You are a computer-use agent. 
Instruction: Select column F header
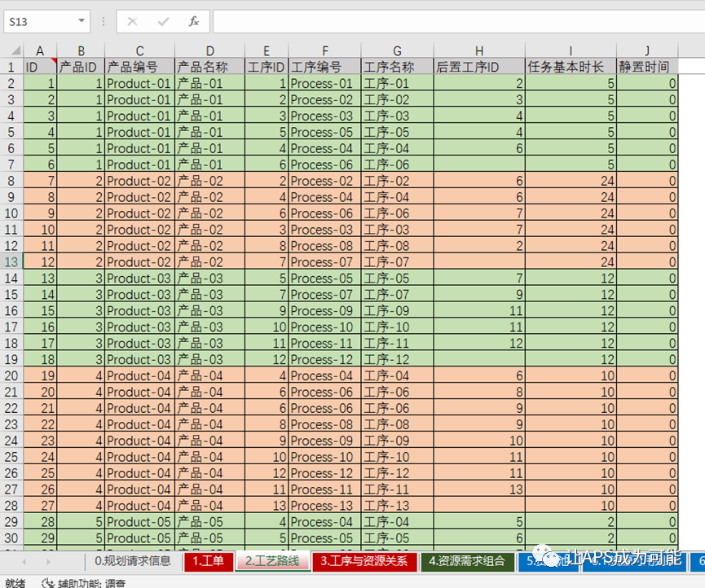[x=325, y=50]
